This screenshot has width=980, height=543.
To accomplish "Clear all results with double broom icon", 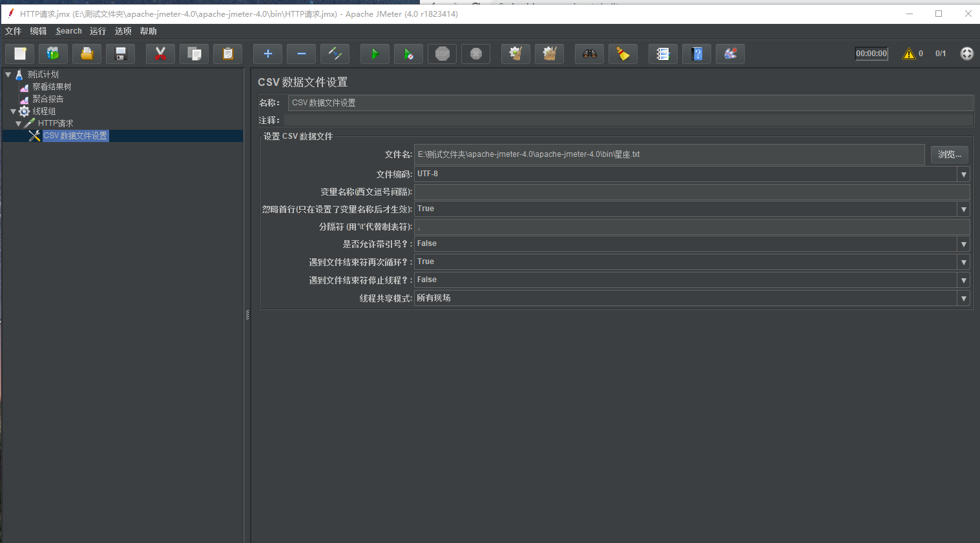I will pos(550,54).
